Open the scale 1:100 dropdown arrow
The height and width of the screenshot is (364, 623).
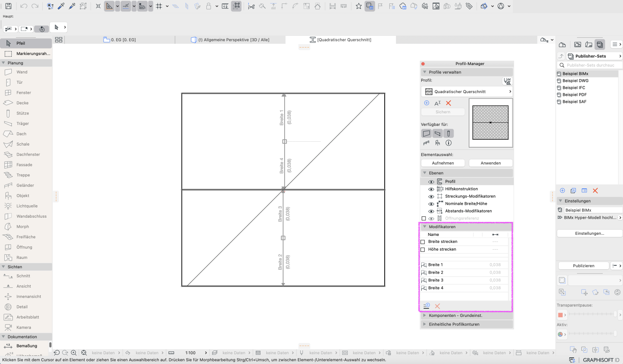pos(206,353)
